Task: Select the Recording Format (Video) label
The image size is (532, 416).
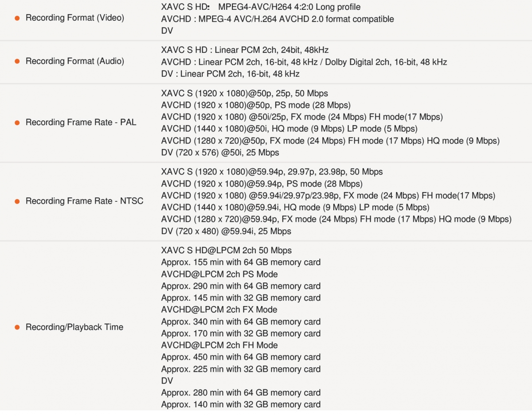Action: (x=74, y=18)
